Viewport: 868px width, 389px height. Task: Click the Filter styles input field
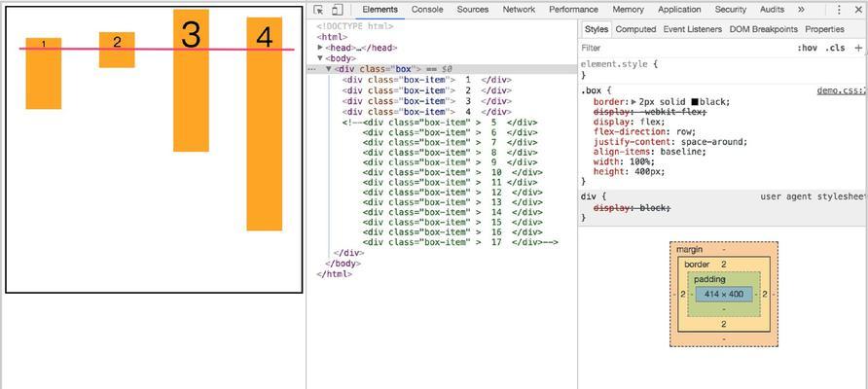click(686, 48)
